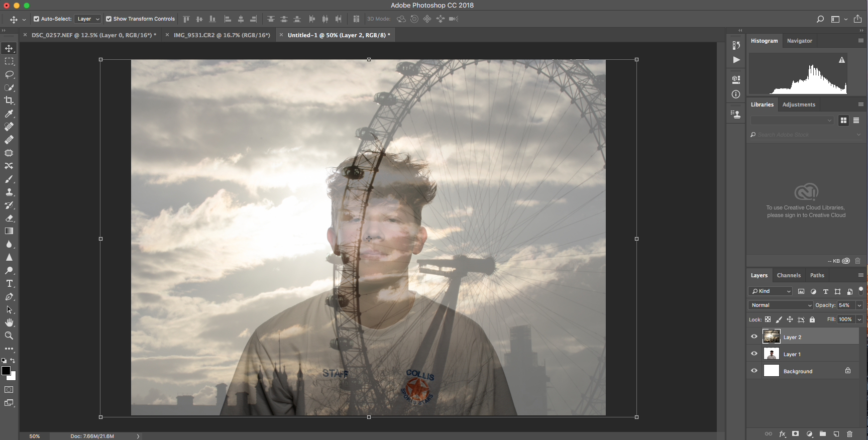The width and height of the screenshot is (868, 440).
Task: Hide Layer 1 using eye icon
Action: point(754,354)
